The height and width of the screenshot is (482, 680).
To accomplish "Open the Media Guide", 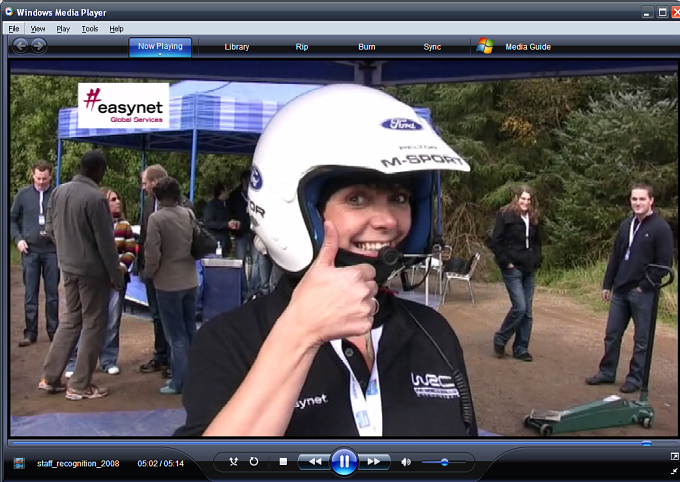I will tap(528, 47).
